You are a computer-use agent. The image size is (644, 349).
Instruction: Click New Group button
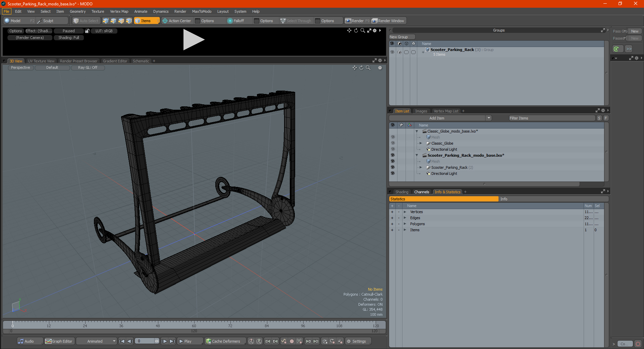point(402,37)
